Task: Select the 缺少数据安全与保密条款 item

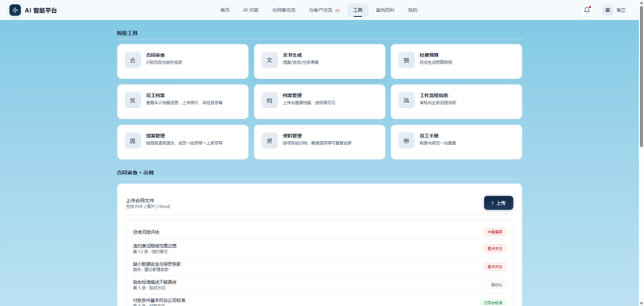Action: click(157, 264)
